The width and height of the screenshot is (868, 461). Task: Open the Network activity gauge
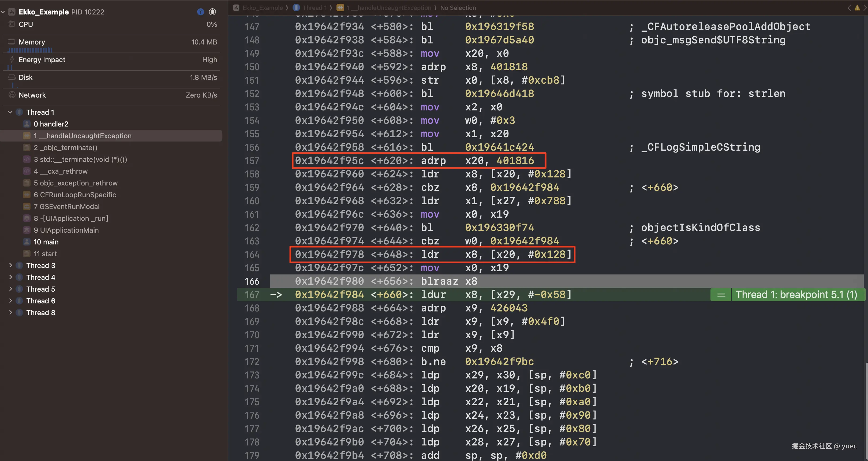(x=111, y=95)
